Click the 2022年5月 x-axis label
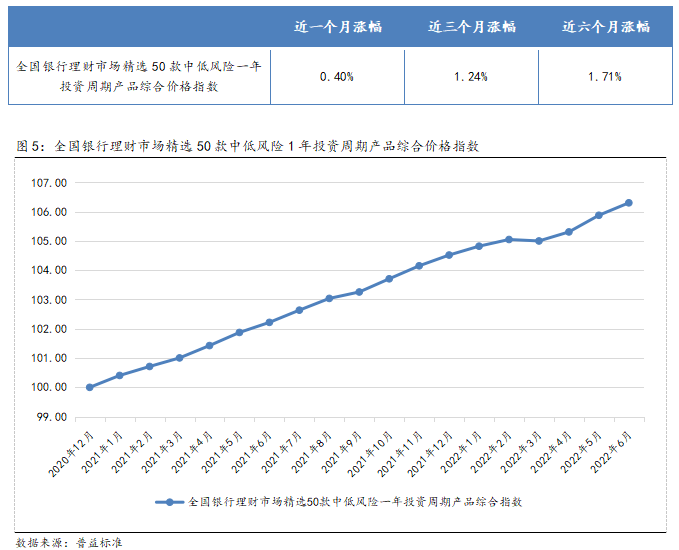Screen dimensions: 679x550 (x=585, y=450)
